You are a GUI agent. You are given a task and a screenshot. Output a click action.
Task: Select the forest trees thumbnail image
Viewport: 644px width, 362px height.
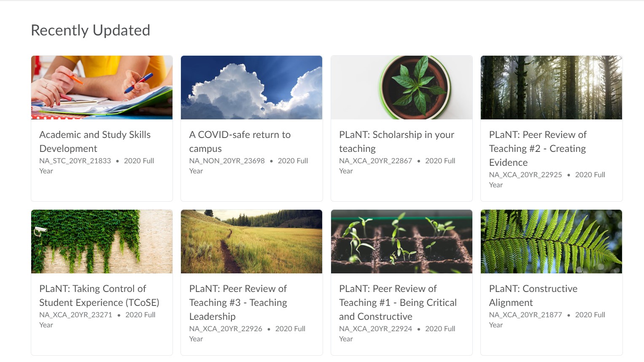click(x=551, y=87)
